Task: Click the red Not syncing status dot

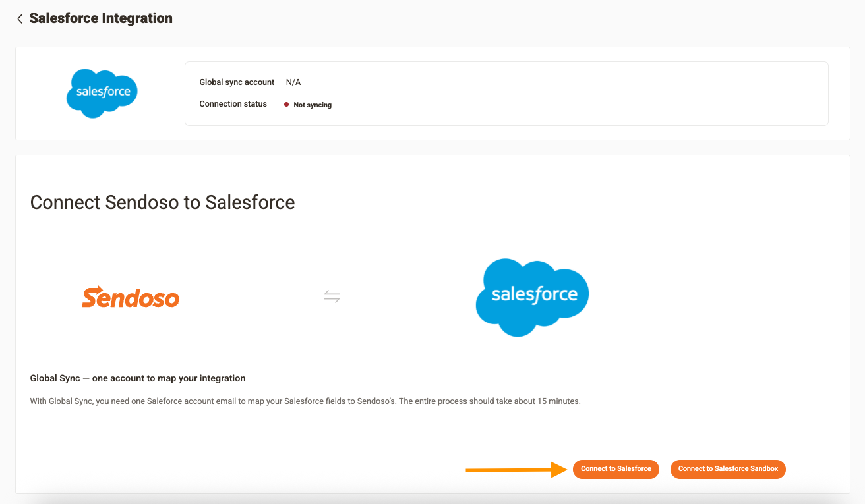Action: (x=286, y=105)
